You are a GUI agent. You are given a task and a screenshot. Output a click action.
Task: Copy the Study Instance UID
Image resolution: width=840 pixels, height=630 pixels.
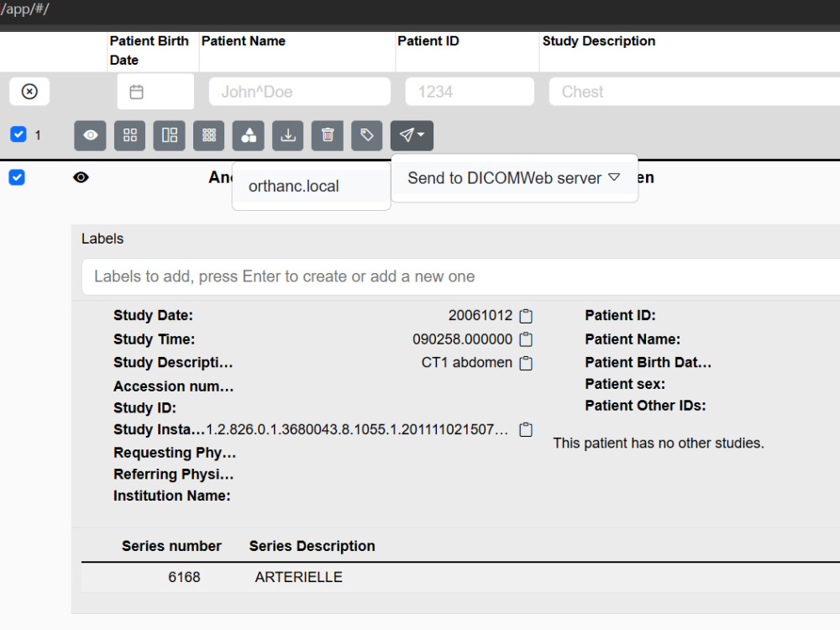[x=526, y=429]
